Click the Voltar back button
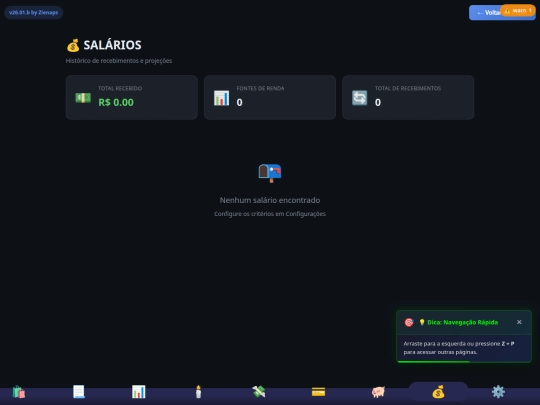Image resolution: width=540 pixels, height=405 pixels. coord(486,13)
